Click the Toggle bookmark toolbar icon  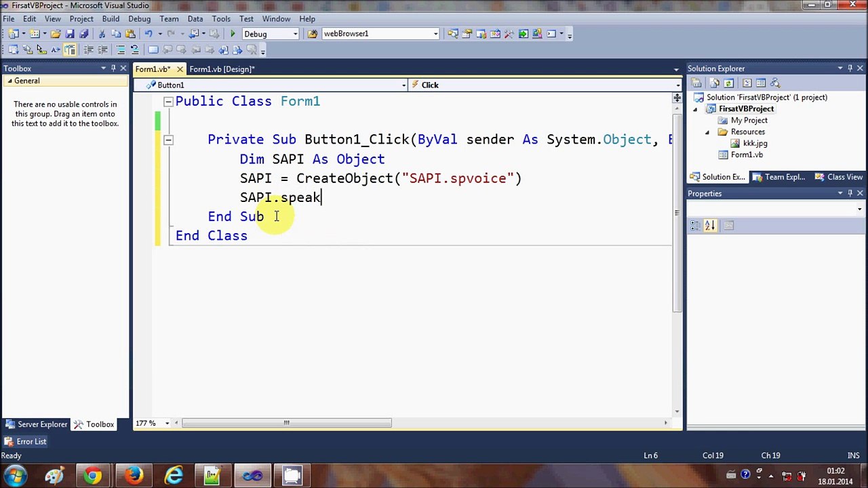[x=153, y=49]
